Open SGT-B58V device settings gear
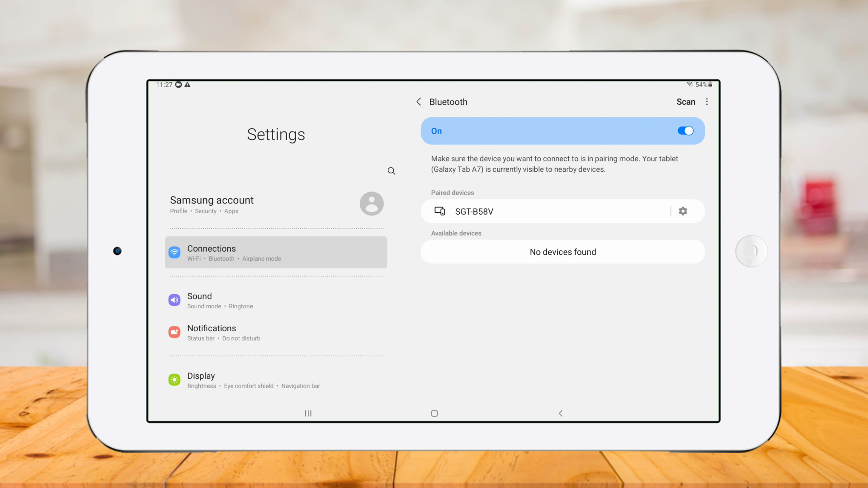This screenshot has width=868, height=488. coord(683,211)
